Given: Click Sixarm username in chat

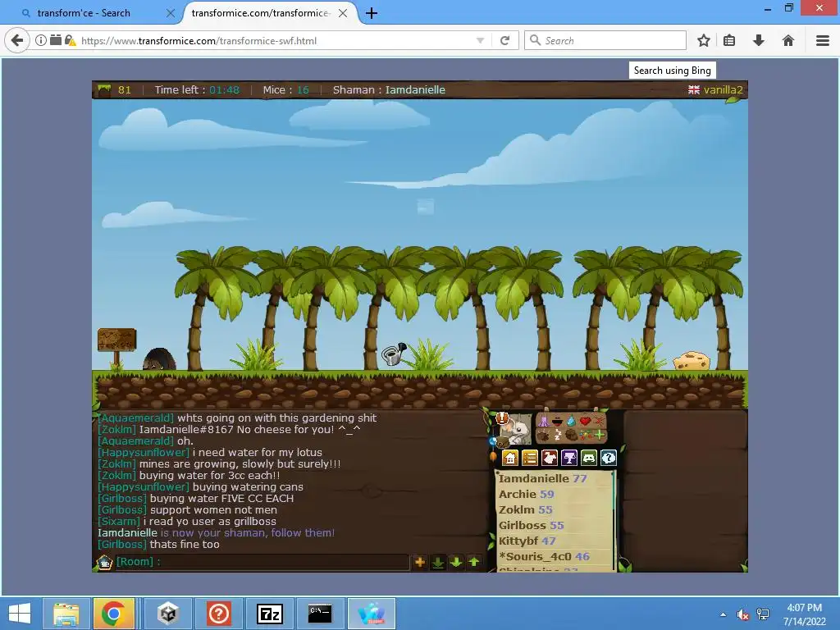Looking at the screenshot, I should (118, 521).
